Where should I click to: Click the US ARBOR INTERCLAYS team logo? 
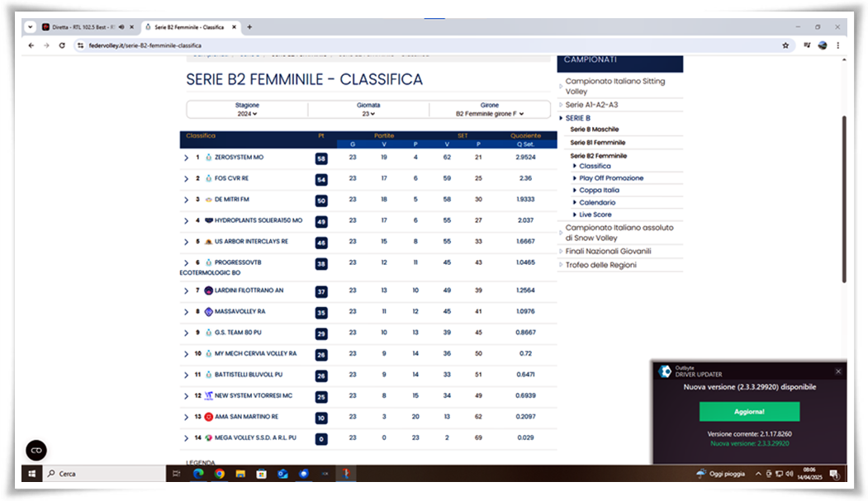pos(209,242)
